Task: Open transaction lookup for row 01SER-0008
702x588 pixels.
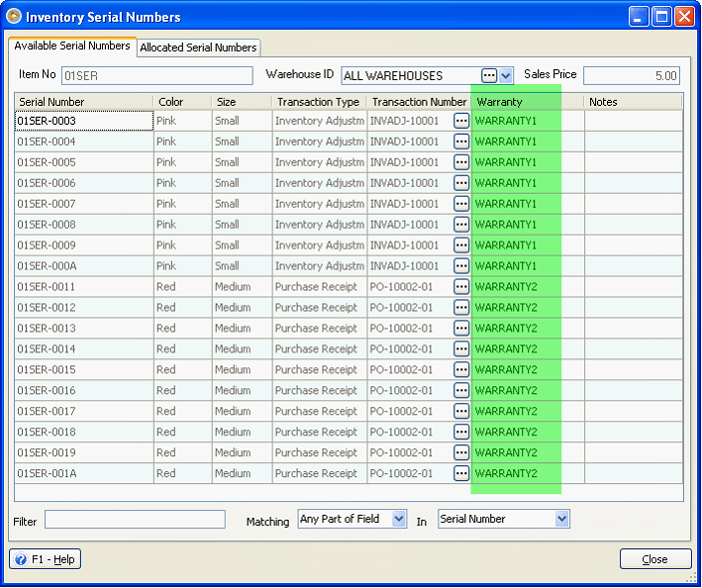Action: (461, 224)
